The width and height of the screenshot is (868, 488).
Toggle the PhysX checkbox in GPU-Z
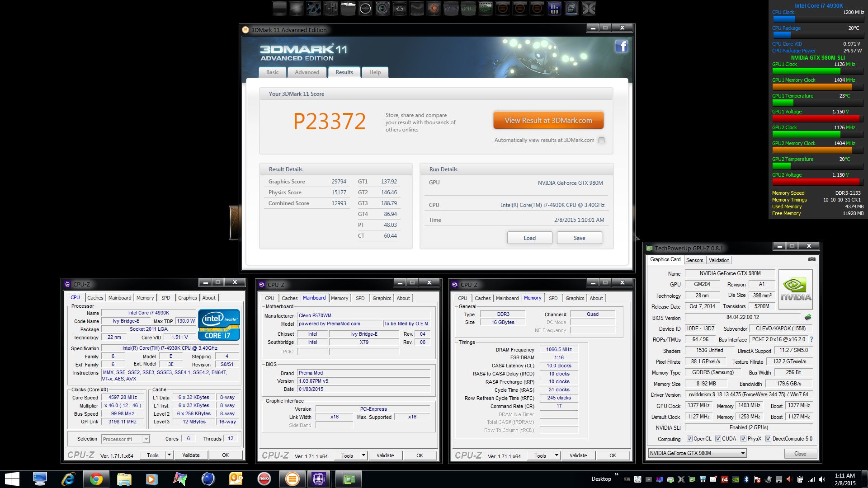click(x=743, y=439)
